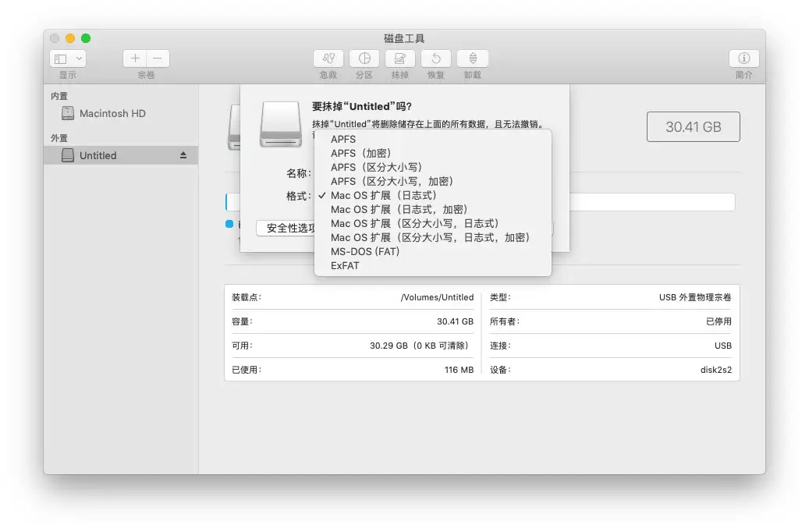The height and width of the screenshot is (532, 809).
Task: Select Mac OS 扩展 (日志式, 加密) option
Action: coord(432,210)
